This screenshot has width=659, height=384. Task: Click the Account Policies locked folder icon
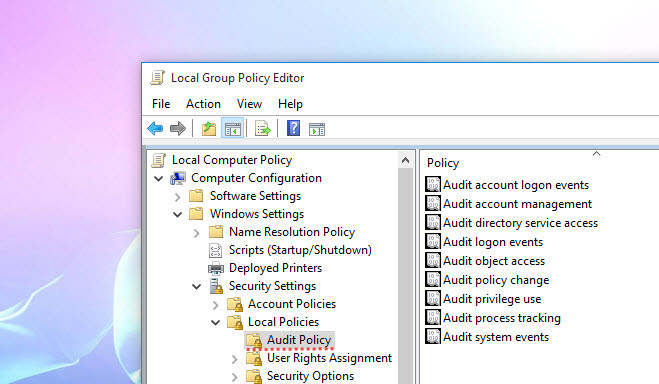click(235, 304)
